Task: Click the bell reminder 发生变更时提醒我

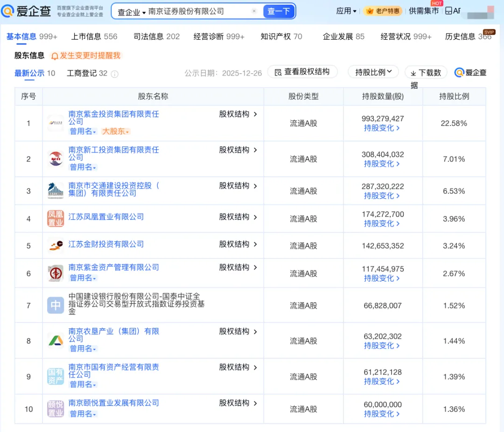Action: point(86,56)
